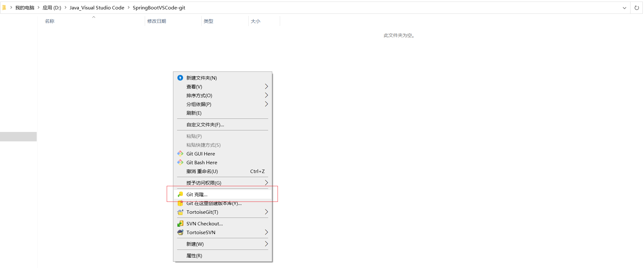Open chevron after 应用 (D:) in breadcrumb

[66, 8]
